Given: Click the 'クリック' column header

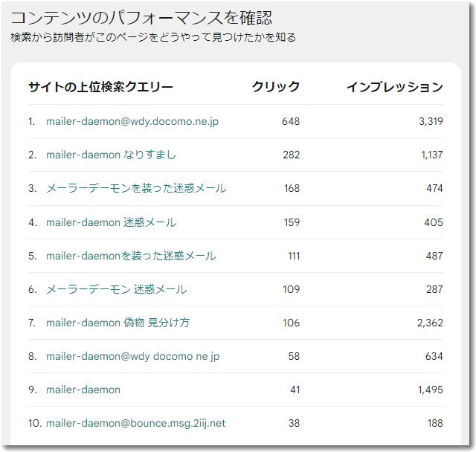Looking at the screenshot, I should pyautogui.click(x=276, y=87).
